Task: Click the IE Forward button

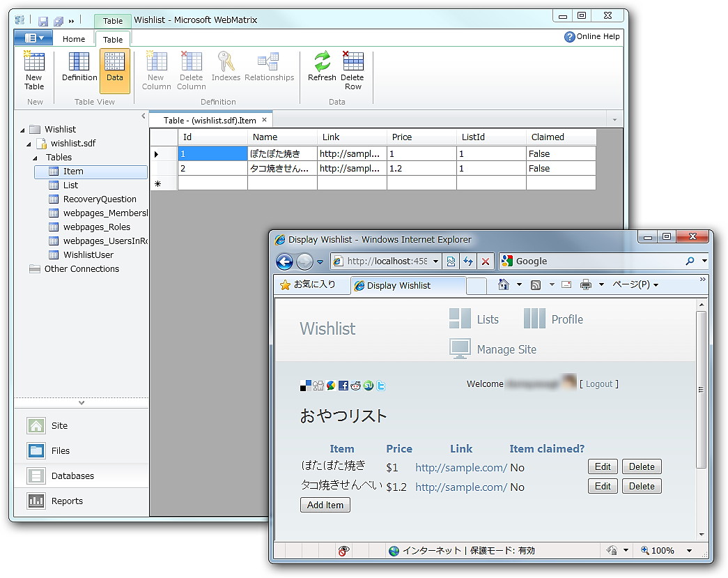Action: pyautogui.click(x=304, y=261)
